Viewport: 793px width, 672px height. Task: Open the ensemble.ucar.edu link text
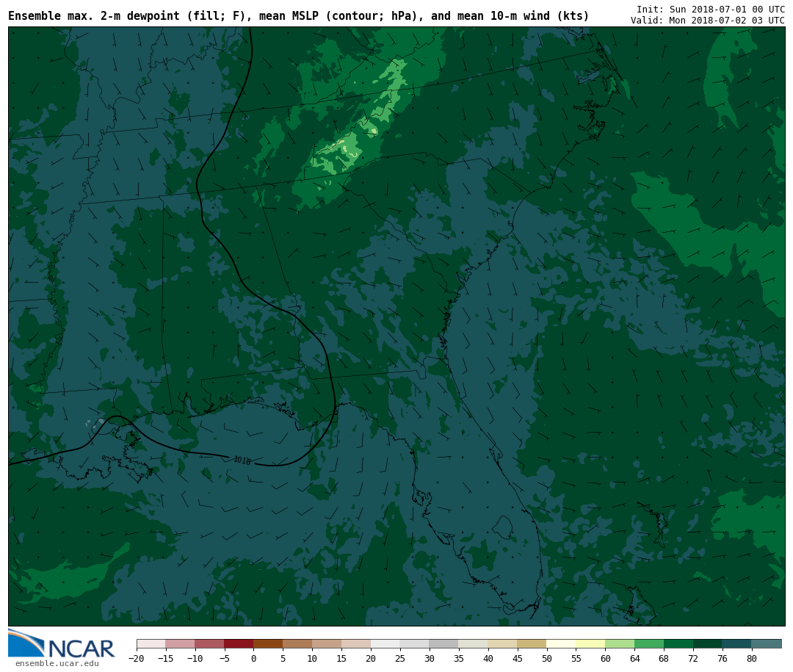[x=57, y=663]
